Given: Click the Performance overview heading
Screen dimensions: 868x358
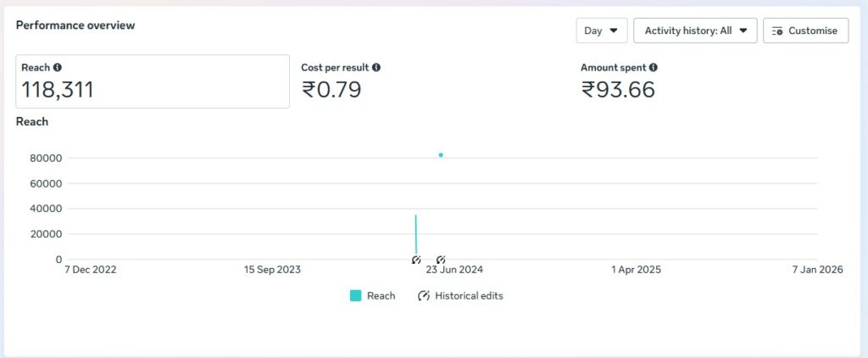Looking at the screenshot, I should (75, 25).
